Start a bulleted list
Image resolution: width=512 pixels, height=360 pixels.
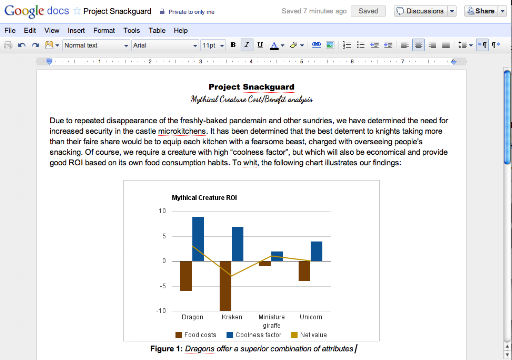coord(361,45)
